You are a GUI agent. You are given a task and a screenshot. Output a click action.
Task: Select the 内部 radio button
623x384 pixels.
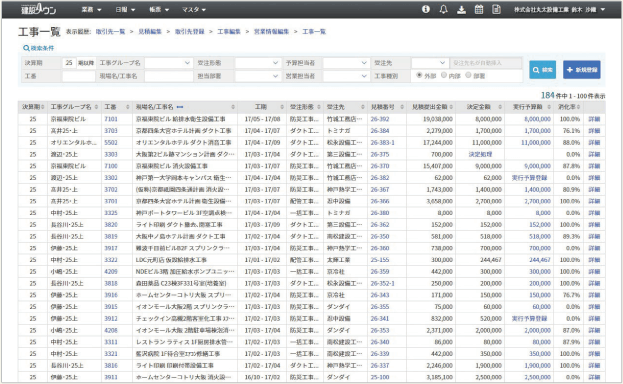[444, 75]
